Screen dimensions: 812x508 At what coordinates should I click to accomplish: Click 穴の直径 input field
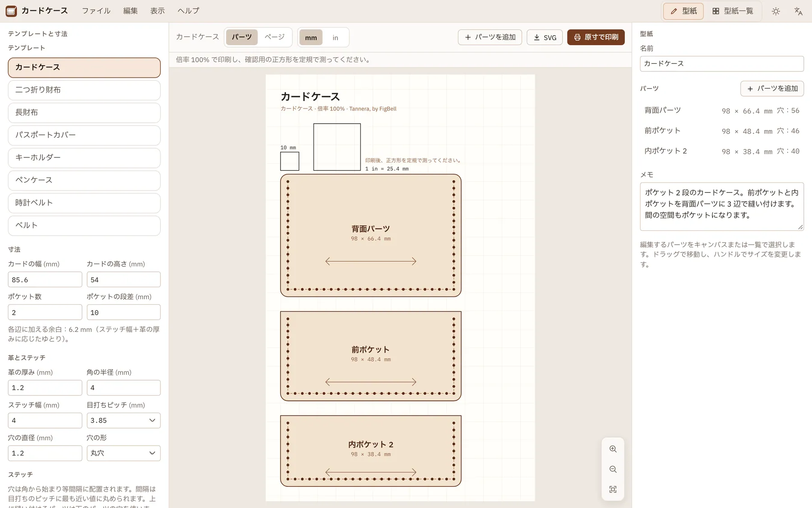tap(45, 453)
